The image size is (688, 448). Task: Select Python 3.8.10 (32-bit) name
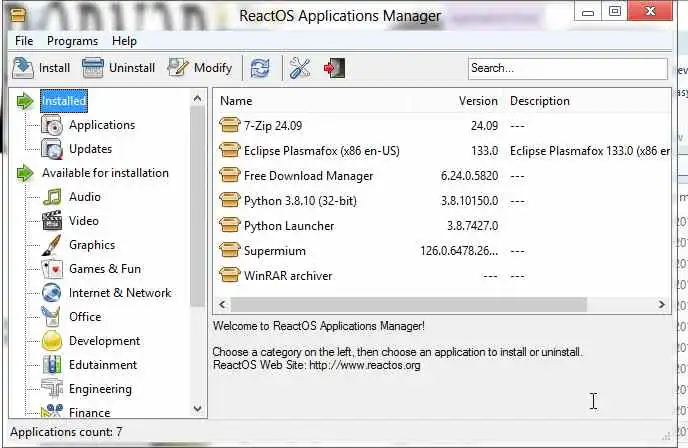point(300,201)
